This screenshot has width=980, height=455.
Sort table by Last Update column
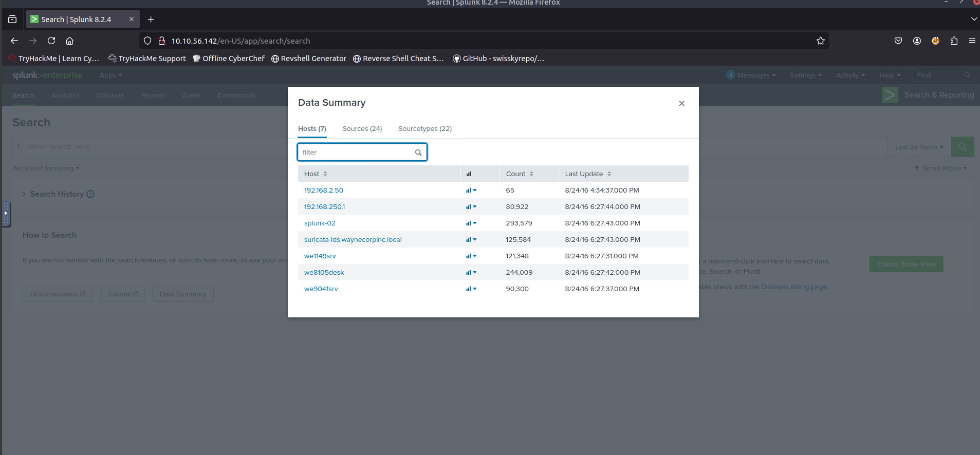click(588, 174)
